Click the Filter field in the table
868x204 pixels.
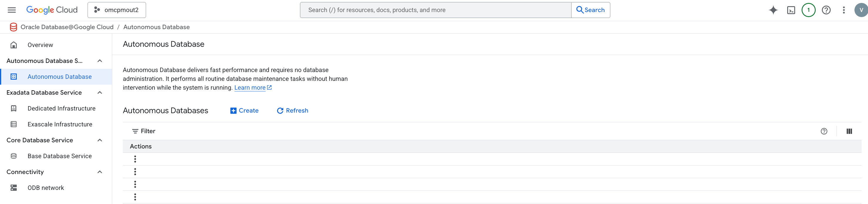pos(472,131)
